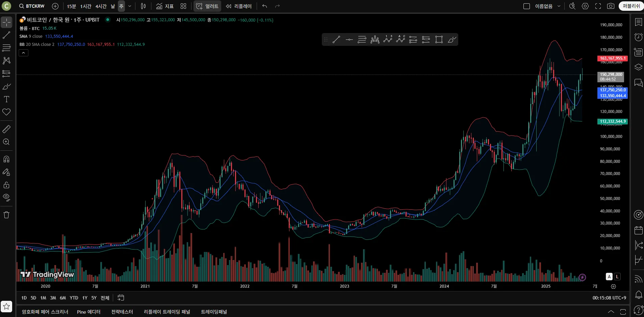Open the time axis settings gear
The width and height of the screenshot is (644, 317).
[x=613, y=286]
